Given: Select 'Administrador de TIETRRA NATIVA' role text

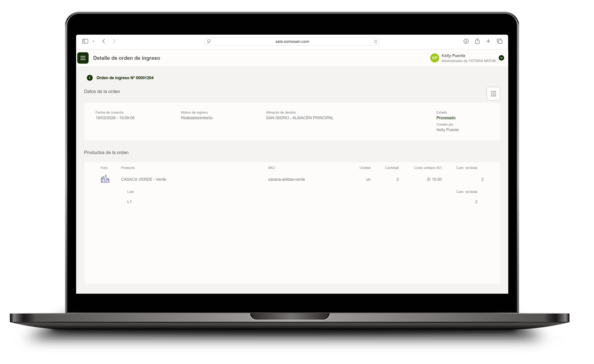Looking at the screenshot, I should (469, 61).
